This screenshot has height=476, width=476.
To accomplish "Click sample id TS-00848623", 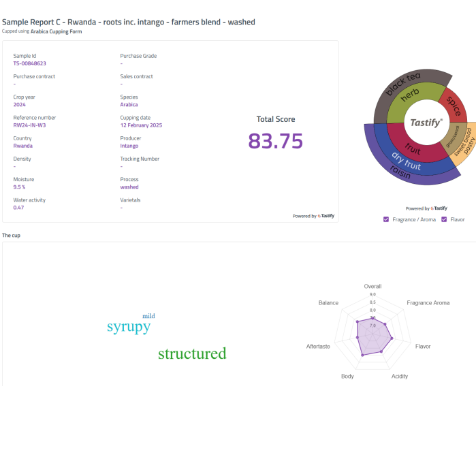I will [30, 63].
